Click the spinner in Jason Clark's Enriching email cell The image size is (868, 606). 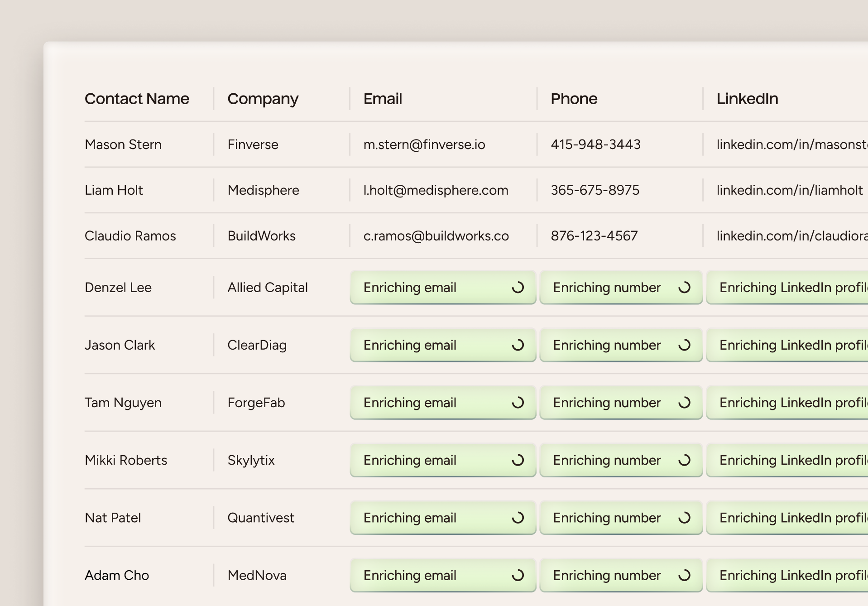coord(518,345)
